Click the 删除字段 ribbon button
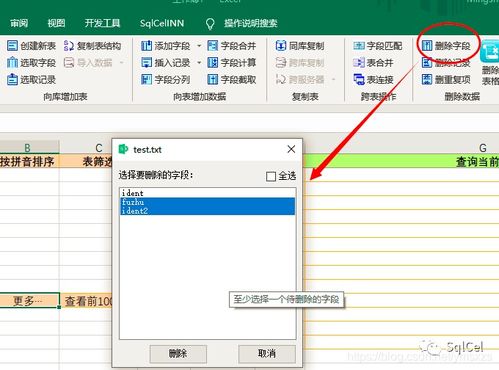The width and height of the screenshot is (499, 370). click(446, 46)
